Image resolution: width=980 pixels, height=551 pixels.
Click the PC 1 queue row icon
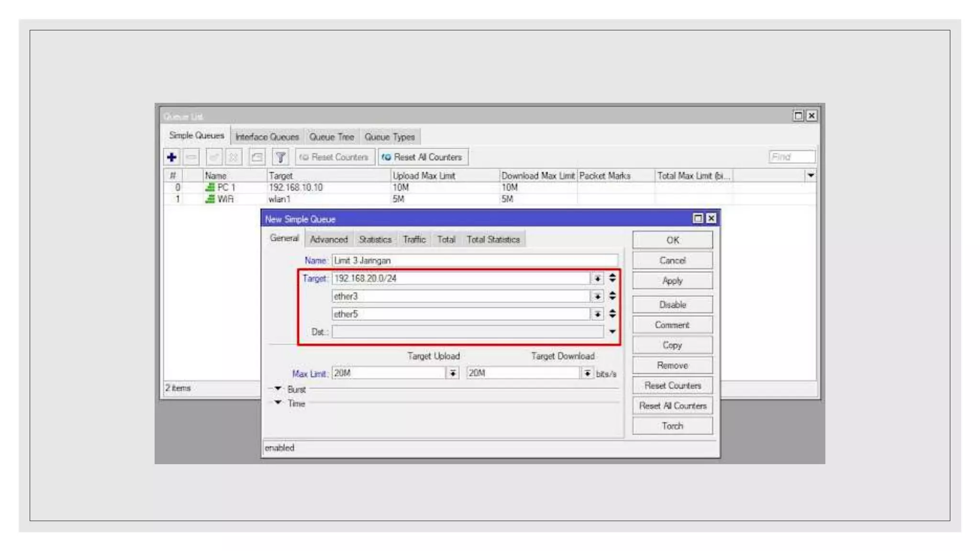[x=210, y=187]
